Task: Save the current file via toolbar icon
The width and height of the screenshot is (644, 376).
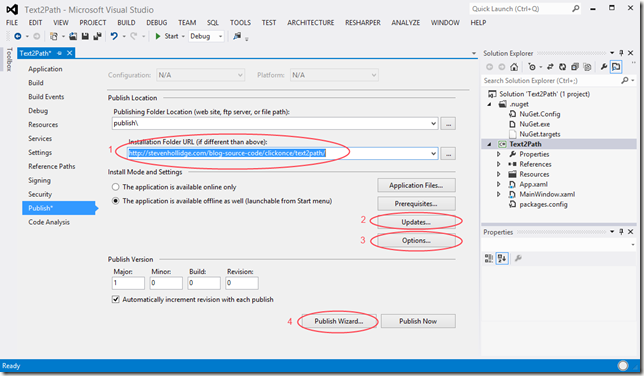Action: [85, 36]
